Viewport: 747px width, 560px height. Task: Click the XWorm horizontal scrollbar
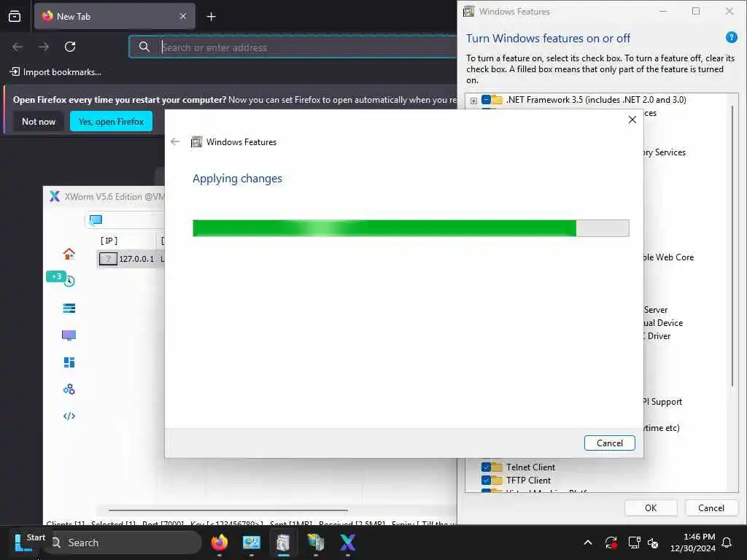(228, 510)
